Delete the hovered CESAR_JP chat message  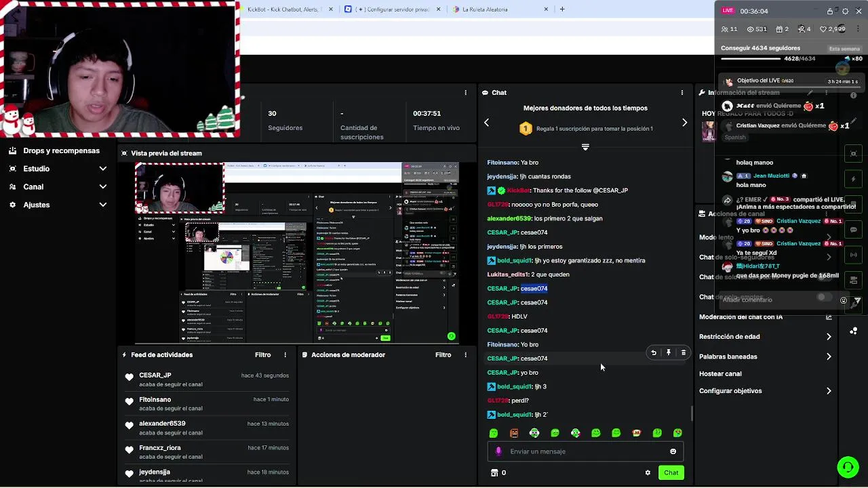tap(684, 352)
